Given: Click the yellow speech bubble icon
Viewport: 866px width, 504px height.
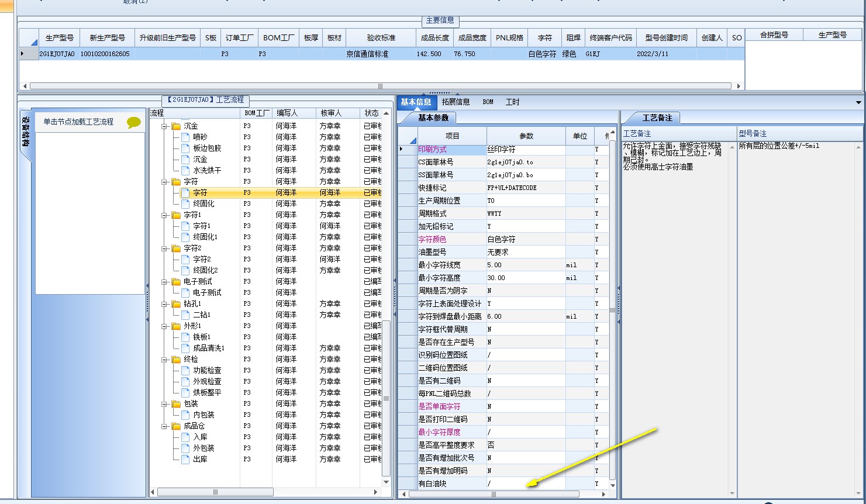Looking at the screenshot, I should [134, 123].
